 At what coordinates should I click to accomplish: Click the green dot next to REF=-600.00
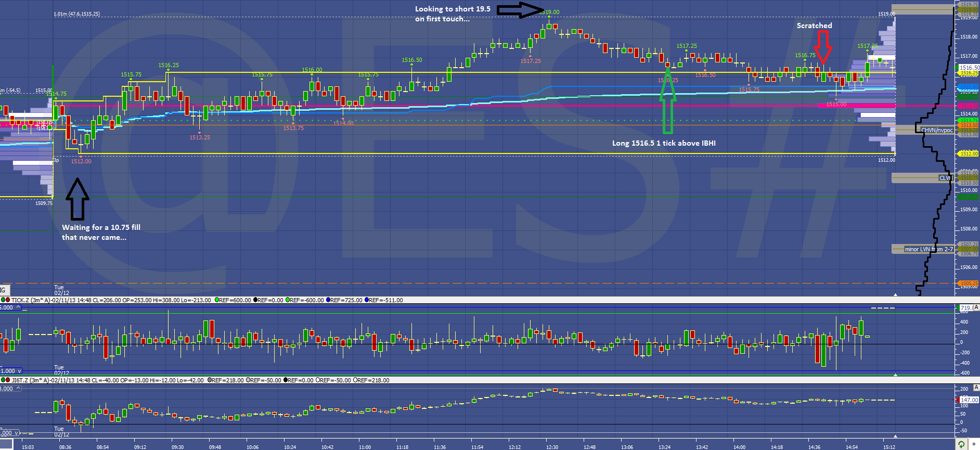(x=287, y=300)
